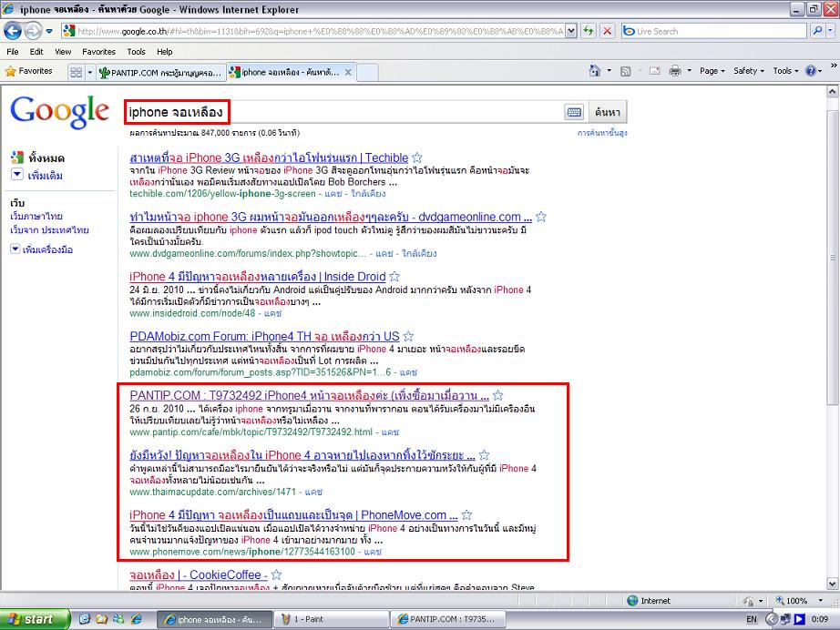Click the Quick Tabs grid icon
The height and width of the screenshot is (630, 840).
pos(76,72)
